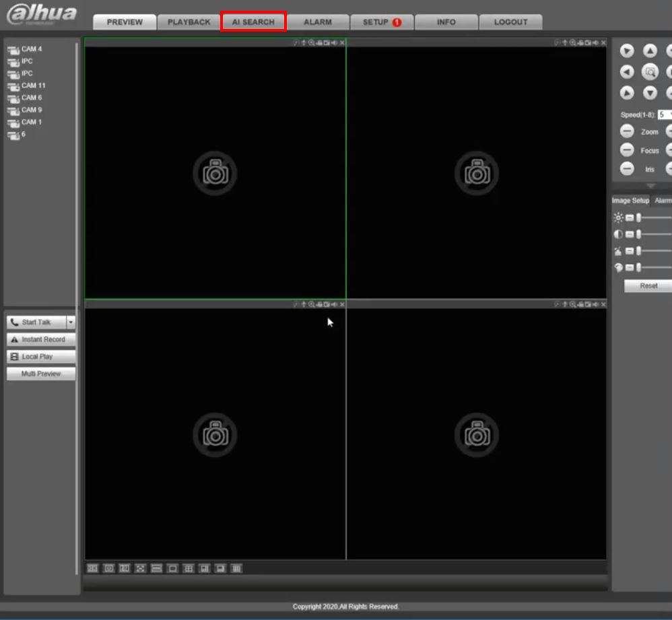672x620 pixels.
Task: Click the fullscreen icon in bottom toolbar
Action: click(140, 569)
